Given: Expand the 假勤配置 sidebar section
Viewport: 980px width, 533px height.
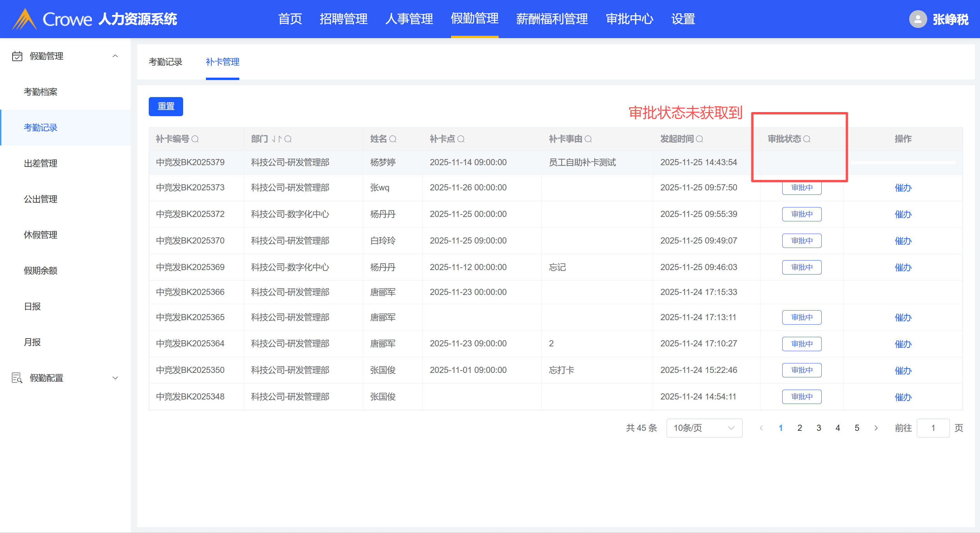Looking at the screenshot, I should [115, 378].
